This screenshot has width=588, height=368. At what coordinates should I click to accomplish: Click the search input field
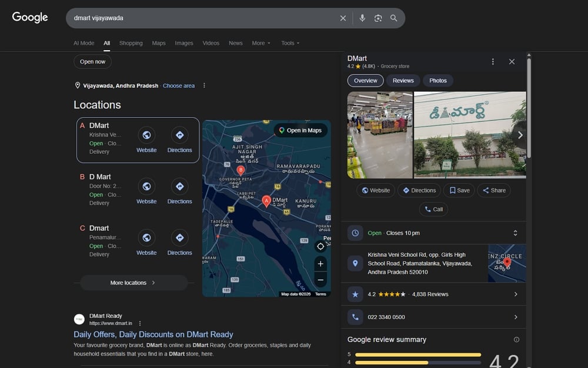pos(202,18)
